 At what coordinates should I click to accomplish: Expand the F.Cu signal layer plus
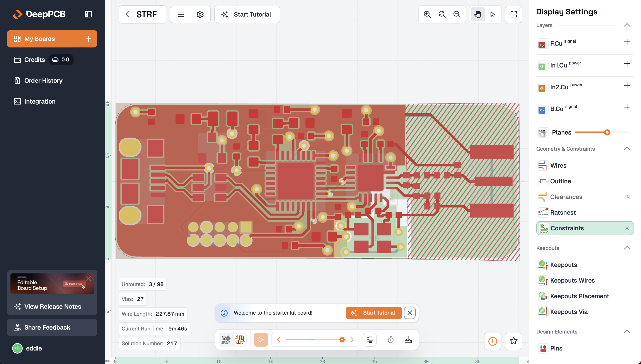tap(627, 42)
